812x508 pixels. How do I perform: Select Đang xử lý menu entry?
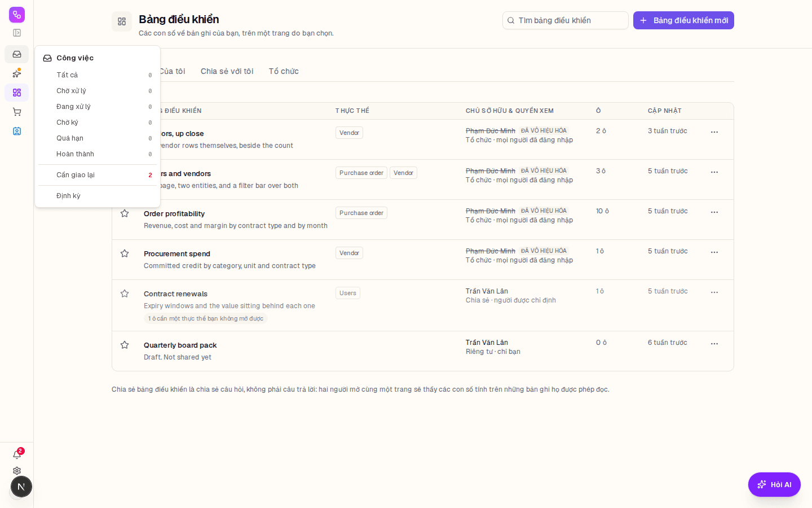(98, 107)
